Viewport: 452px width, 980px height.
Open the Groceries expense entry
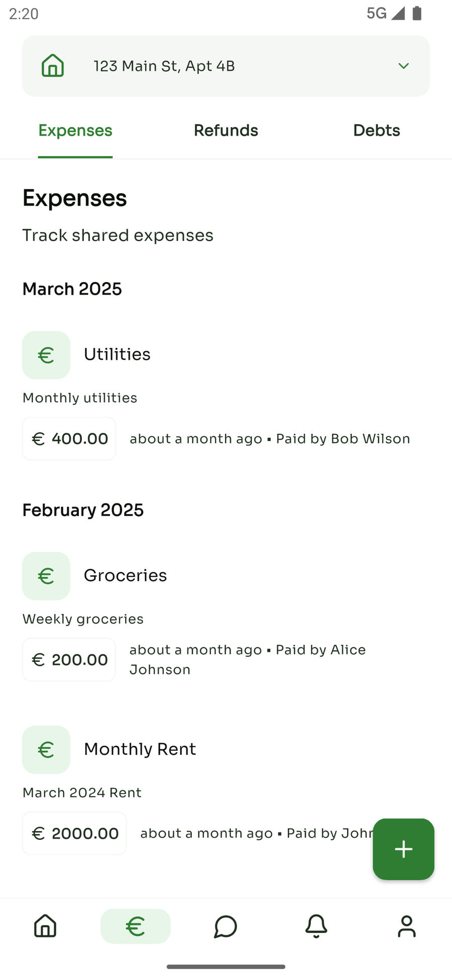(x=125, y=575)
